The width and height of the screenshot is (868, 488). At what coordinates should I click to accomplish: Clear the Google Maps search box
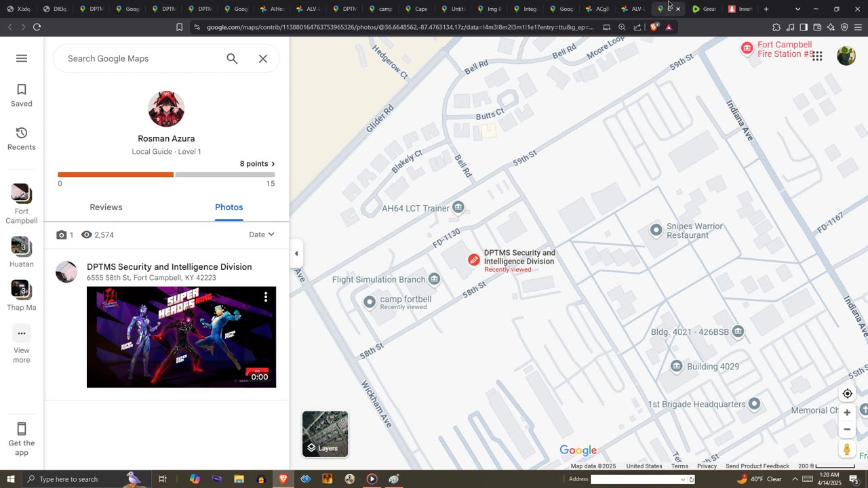coord(263,59)
